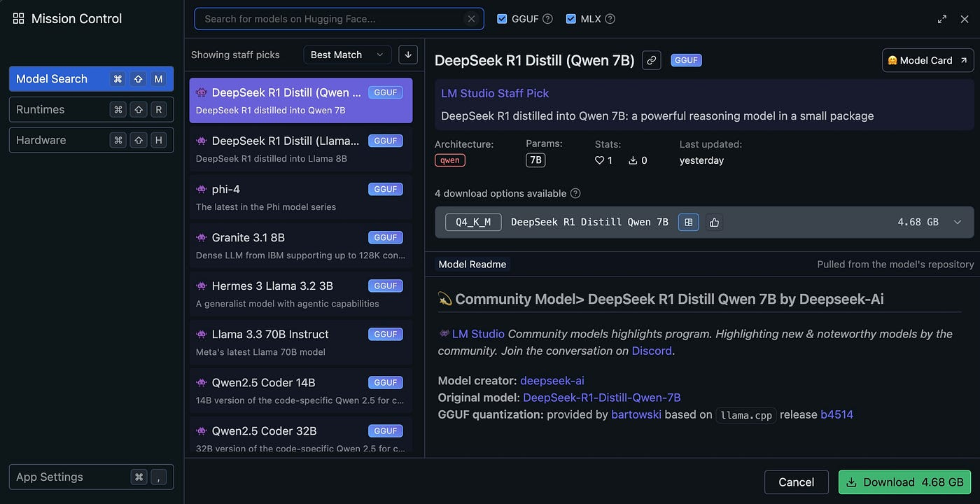This screenshot has width=980, height=504.
Task: Open DeepSeek-R1-Distill-Qwen-7B original model link
Action: 602,398
